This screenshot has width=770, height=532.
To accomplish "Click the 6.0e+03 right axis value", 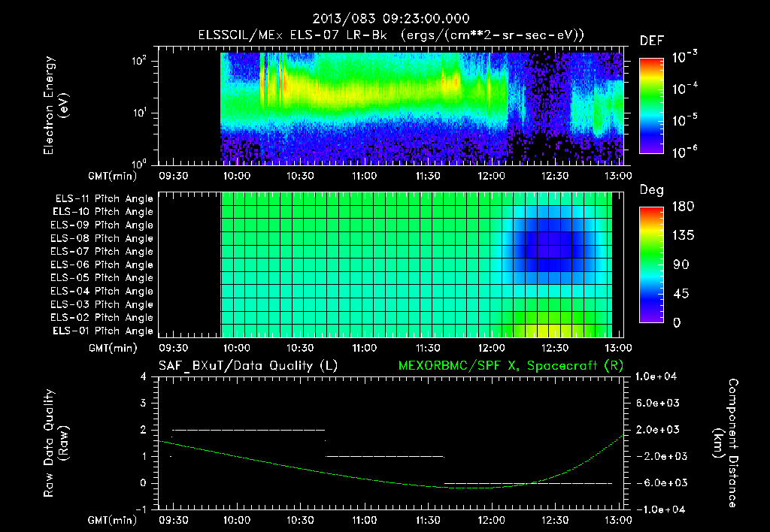I will click(658, 403).
